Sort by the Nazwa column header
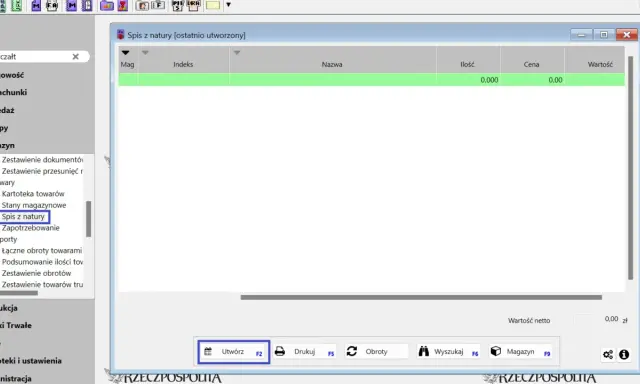Screen dimensions: 640x384 [x=332, y=64]
